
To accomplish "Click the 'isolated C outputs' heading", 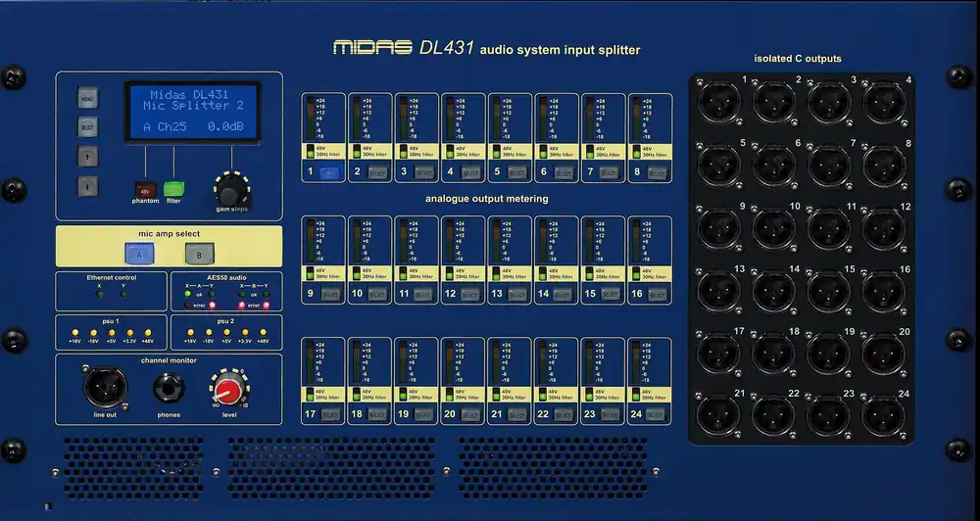I will 798,59.
